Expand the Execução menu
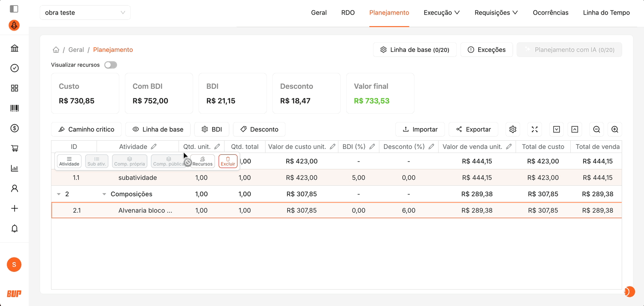644x306 pixels. tap(441, 13)
